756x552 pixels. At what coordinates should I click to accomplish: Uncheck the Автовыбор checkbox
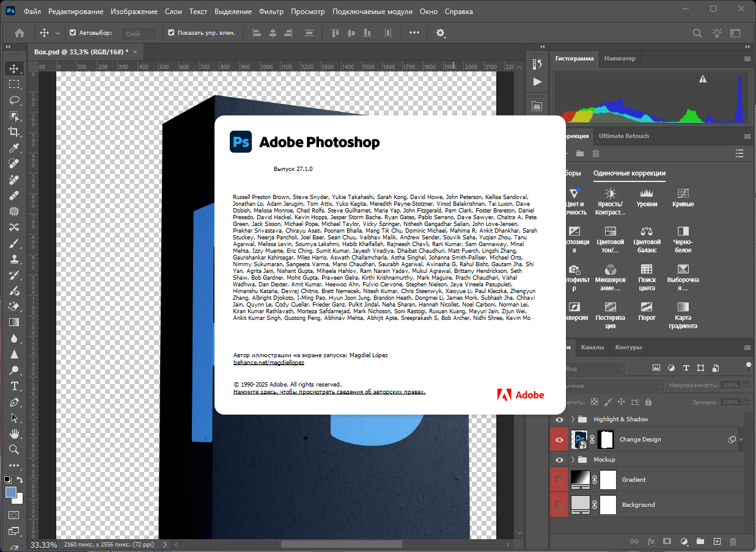point(73,33)
